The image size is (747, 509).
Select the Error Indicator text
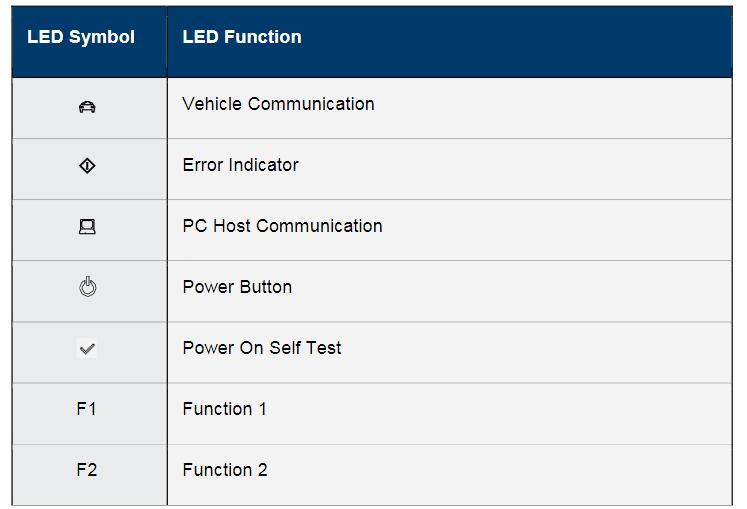tap(241, 165)
